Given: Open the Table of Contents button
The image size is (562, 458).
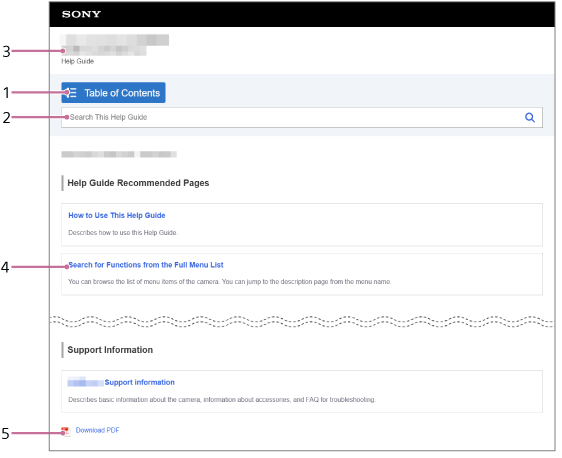Looking at the screenshot, I should click(113, 93).
